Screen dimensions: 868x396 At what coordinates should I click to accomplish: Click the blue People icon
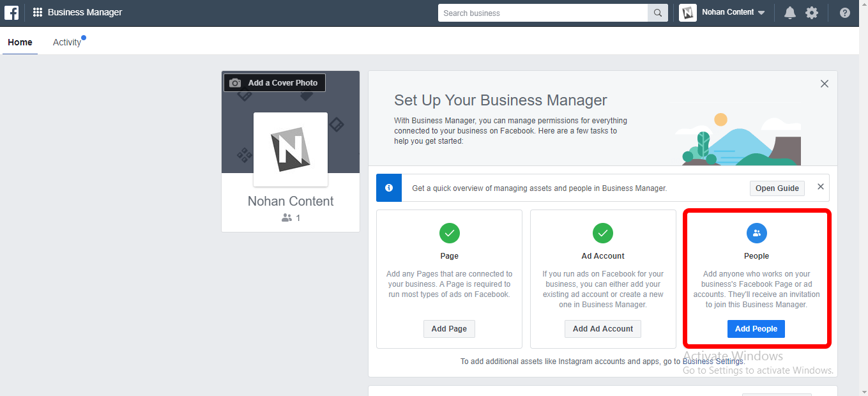(757, 233)
